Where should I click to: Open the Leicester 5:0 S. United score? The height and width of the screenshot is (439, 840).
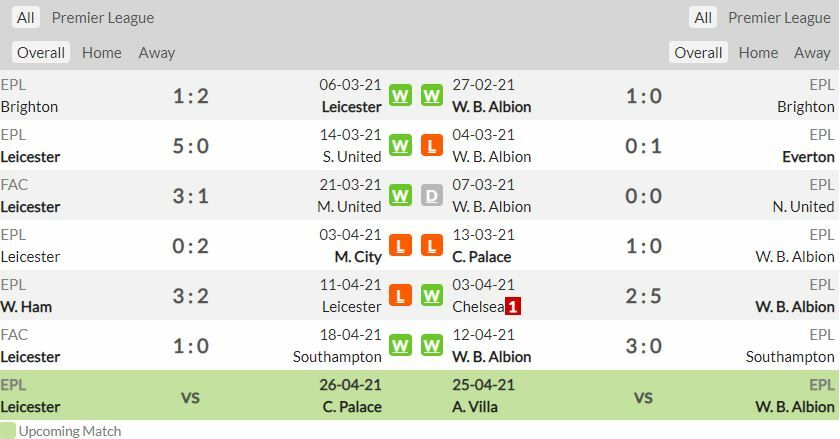pos(190,146)
